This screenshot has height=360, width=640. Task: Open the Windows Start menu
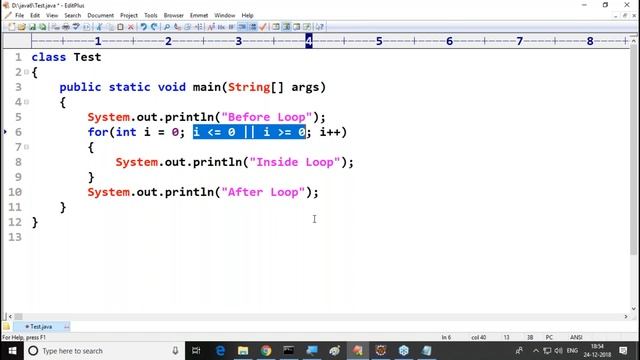coord(12,351)
